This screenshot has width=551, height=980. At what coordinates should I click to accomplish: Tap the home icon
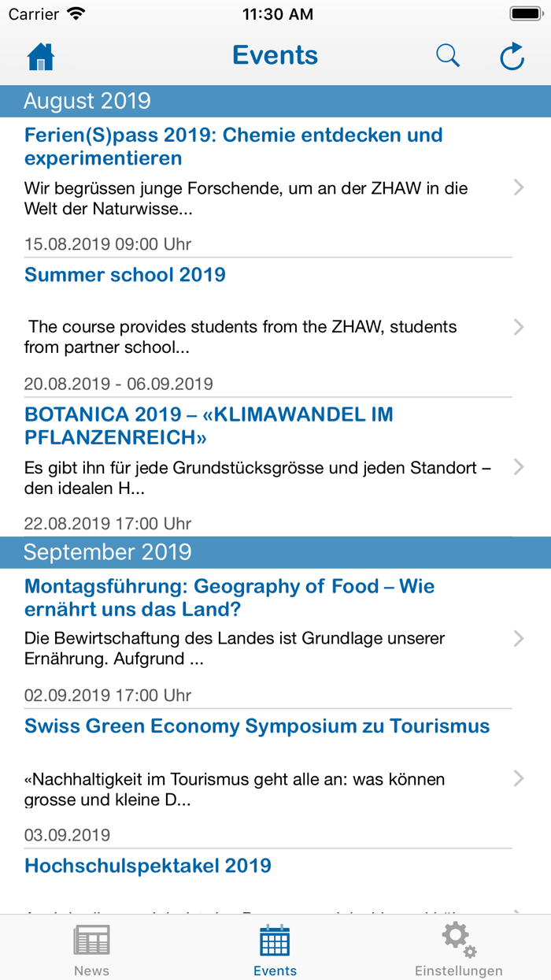41,57
